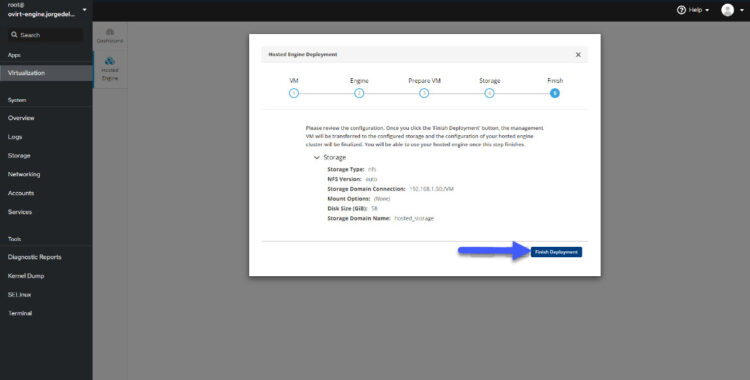Select the Finish step circle

click(555, 93)
